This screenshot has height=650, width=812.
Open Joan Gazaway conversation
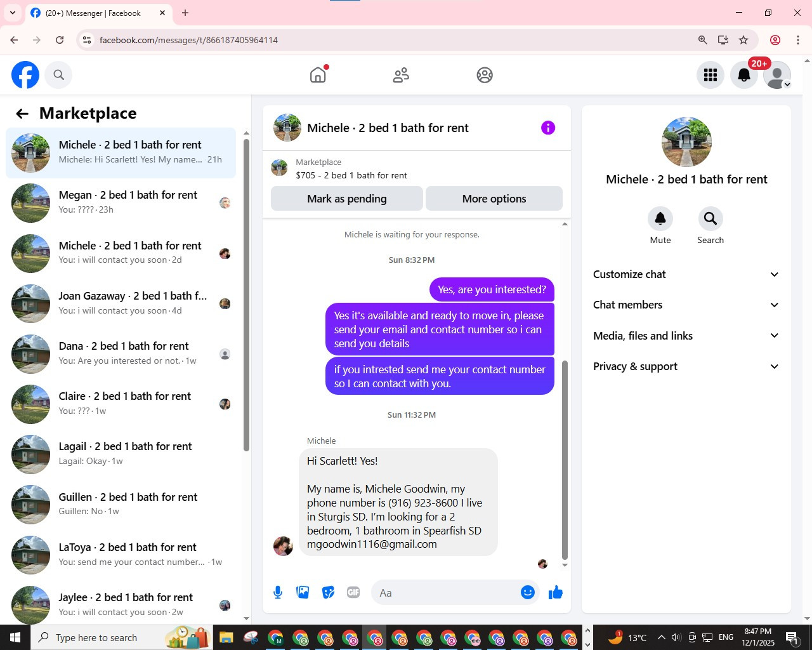[x=121, y=303]
